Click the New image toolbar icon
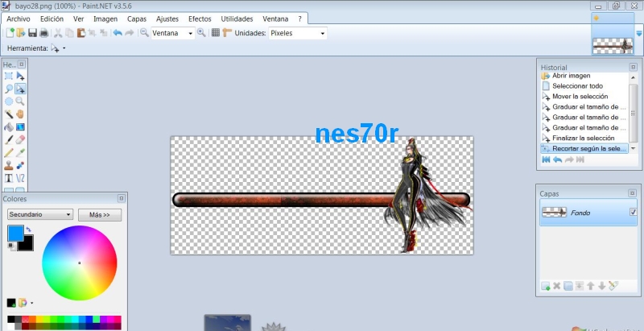 (x=10, y=33)
